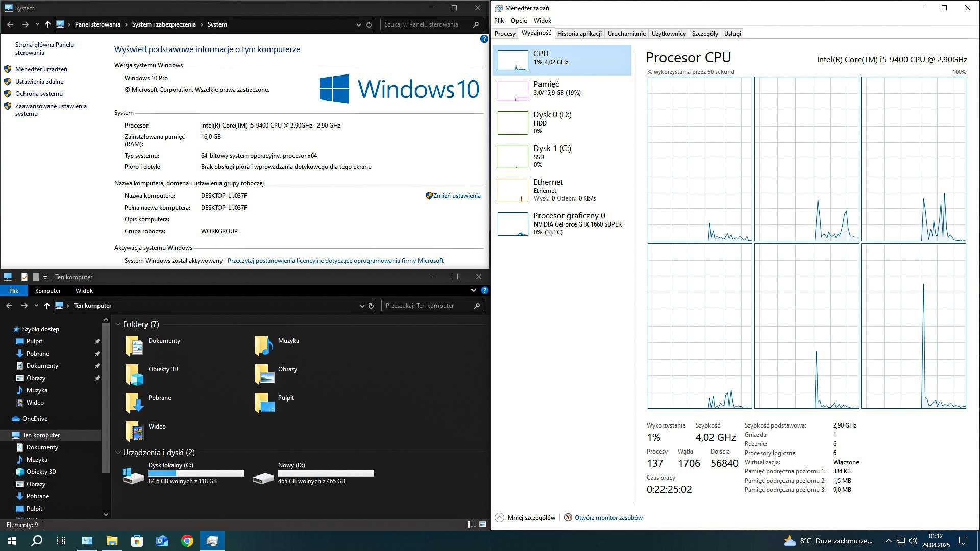The width and height of the screenshot is (980, 551).
Task: Click the Otwórz monitor zasobów icon
Action: click(568, 517)
